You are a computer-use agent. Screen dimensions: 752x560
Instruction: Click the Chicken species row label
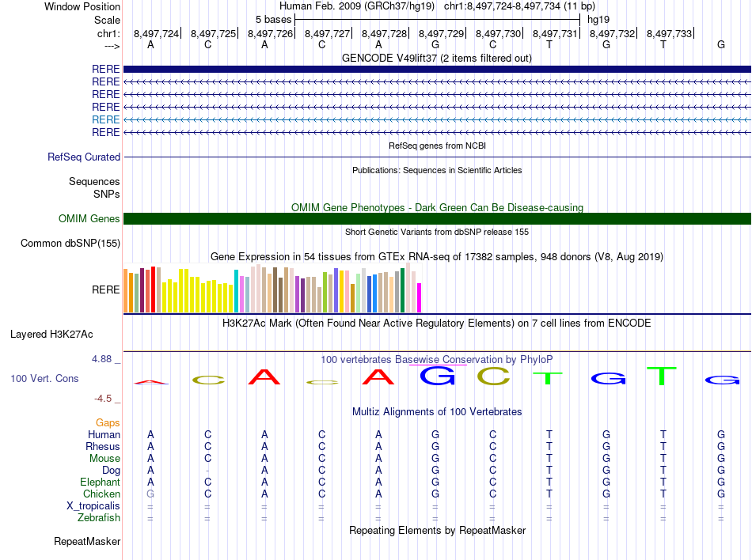(101, 494)
